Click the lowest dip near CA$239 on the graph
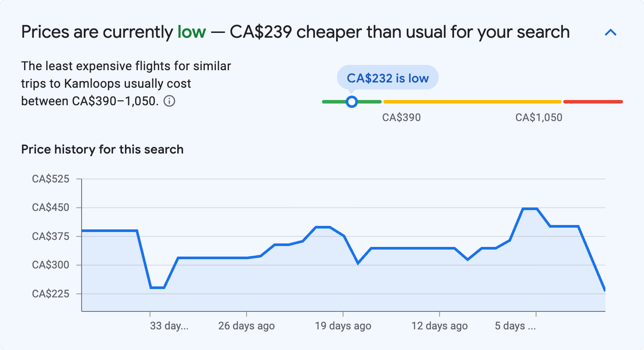 pyautogui.click(x=605, y=289)
